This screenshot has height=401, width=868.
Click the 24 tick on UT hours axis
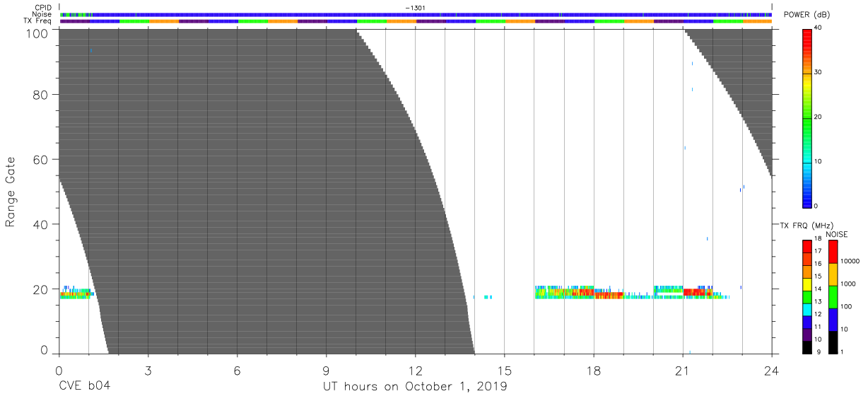point(772,370)
